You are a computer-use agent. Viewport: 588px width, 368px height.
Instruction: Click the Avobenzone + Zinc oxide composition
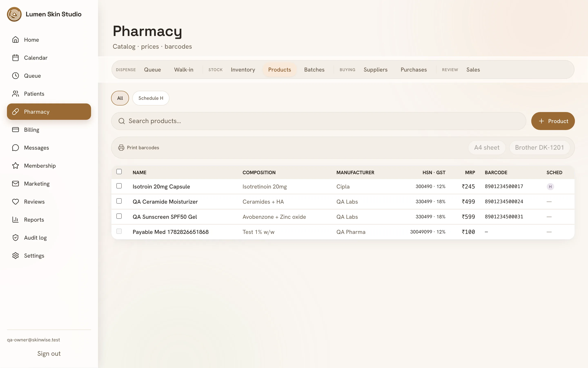pyautogui.click(x=274, y=217)
